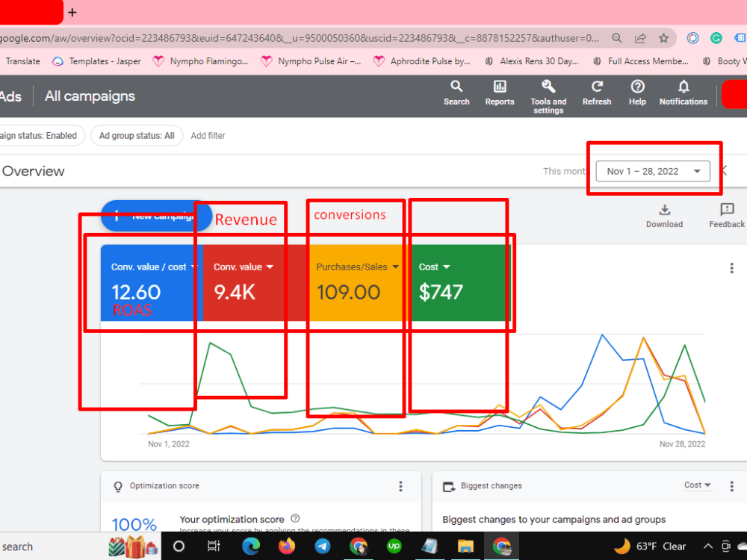Open three-dot menu on performance chart card

(731, 268)
